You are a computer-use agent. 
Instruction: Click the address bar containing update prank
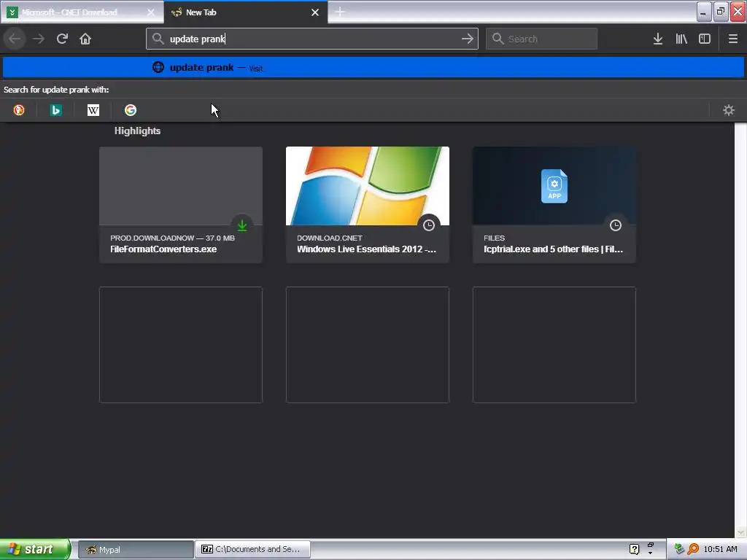(312, 39)
